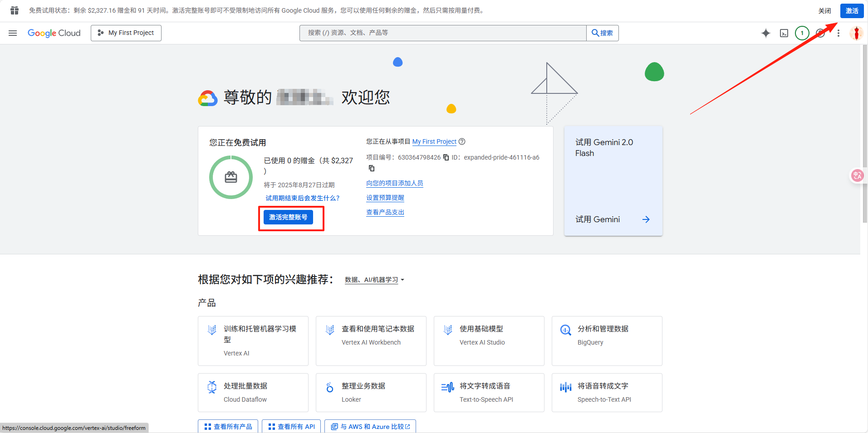Open Vertex AI Studio card
This screenshot has height=433, width=868.
[489, 341]
